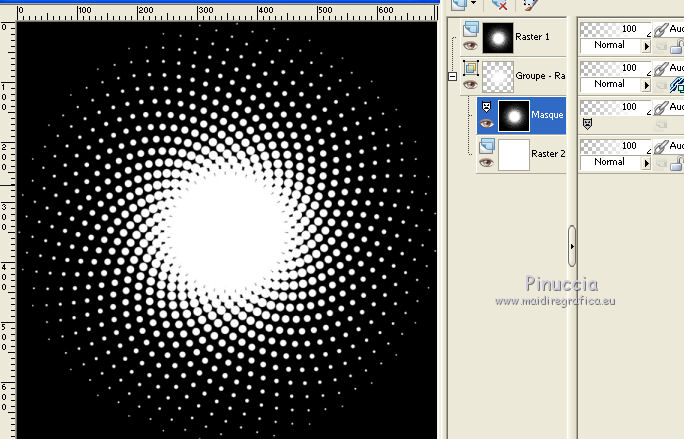Click Normal blend mode field of Raster 1
The image size is (684, 439).
tap(611, 45)
